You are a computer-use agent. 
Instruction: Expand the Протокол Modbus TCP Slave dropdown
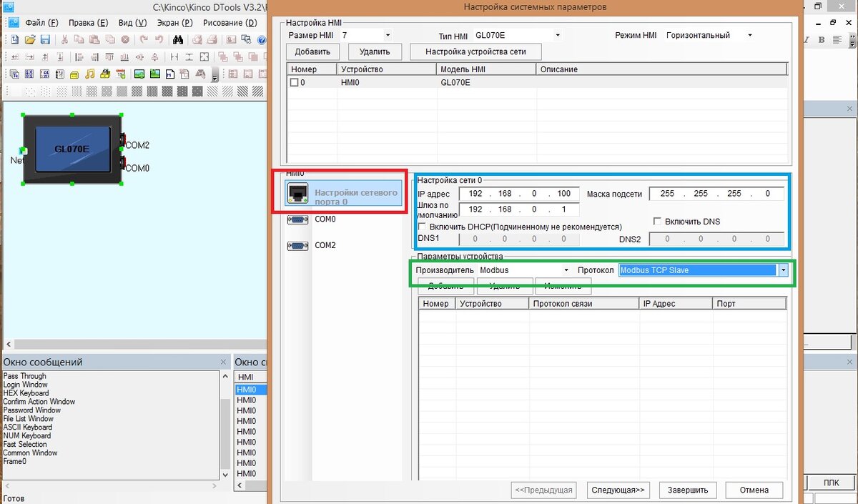point(783,270)
